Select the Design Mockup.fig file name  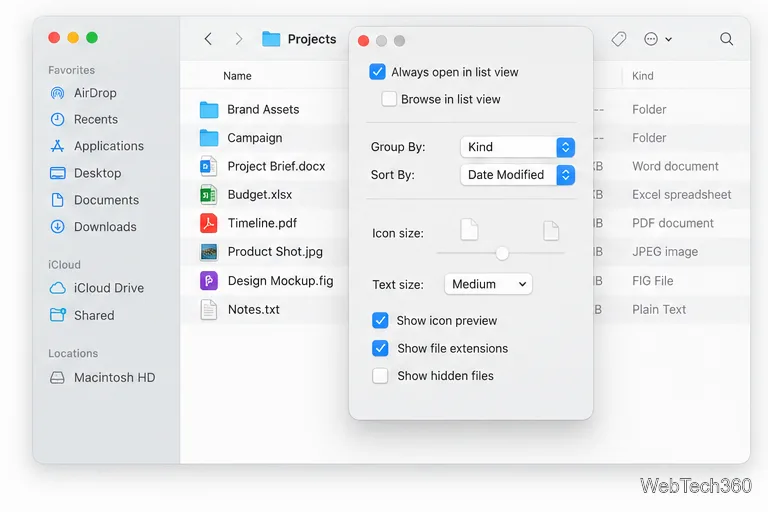[280, 281]
